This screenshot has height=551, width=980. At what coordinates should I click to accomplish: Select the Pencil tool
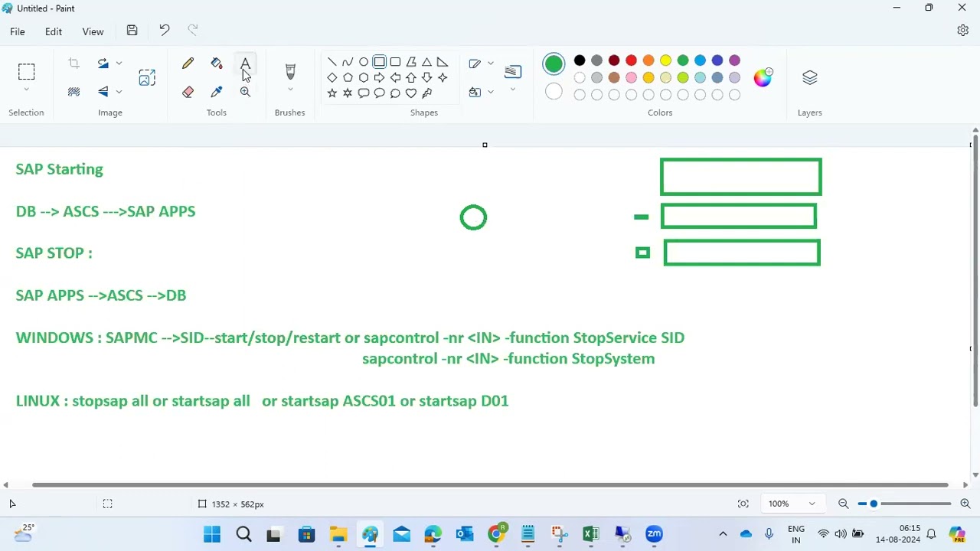pos(188,64)
